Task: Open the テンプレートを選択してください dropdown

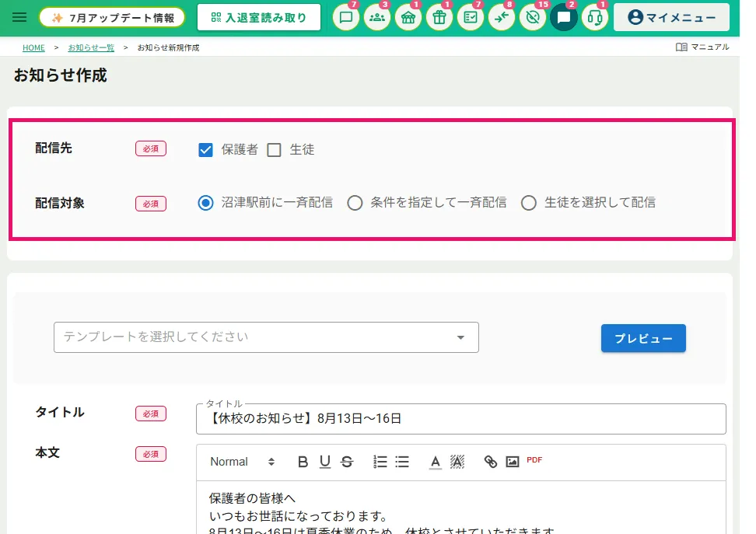Action: 266,337
